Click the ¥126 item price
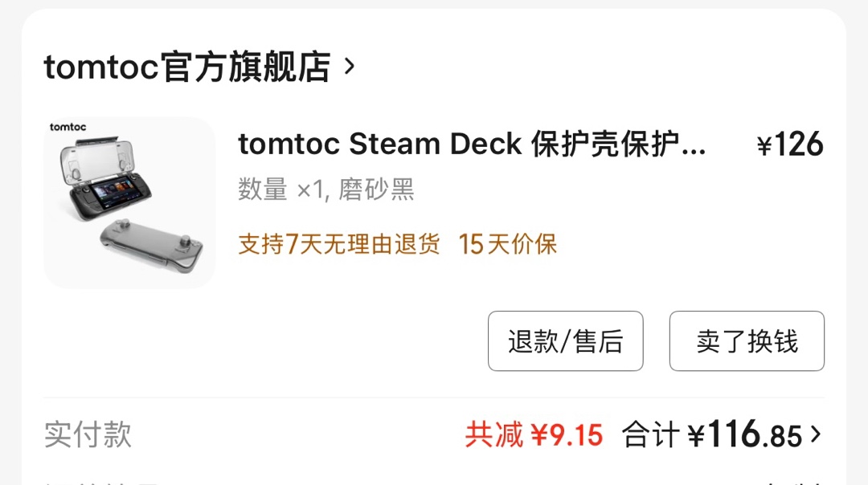This screenshot has width=868, height=485. (791, 145)
